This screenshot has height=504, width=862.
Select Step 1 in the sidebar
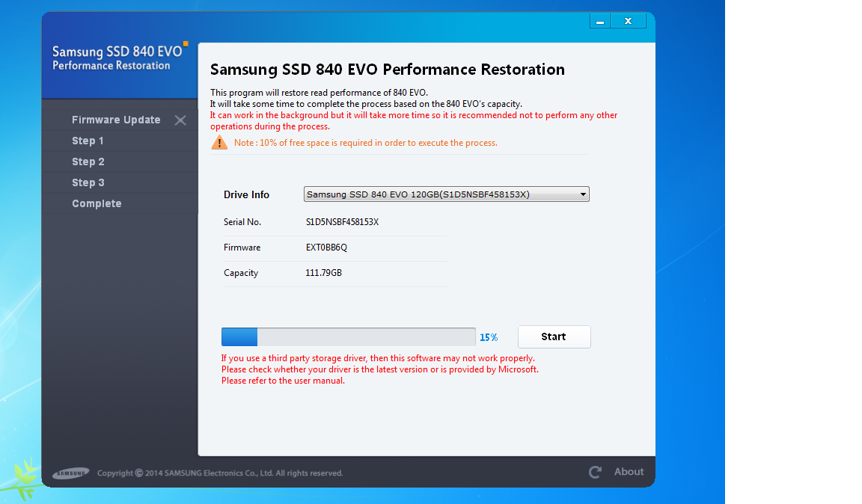click(x=88, y=141)
